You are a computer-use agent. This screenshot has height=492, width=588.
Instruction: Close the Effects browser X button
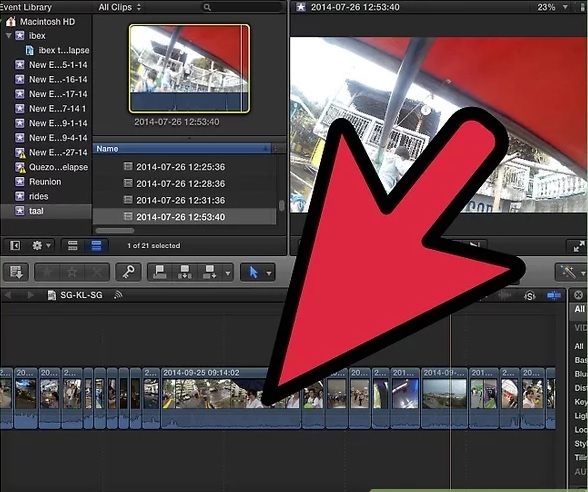579,295
